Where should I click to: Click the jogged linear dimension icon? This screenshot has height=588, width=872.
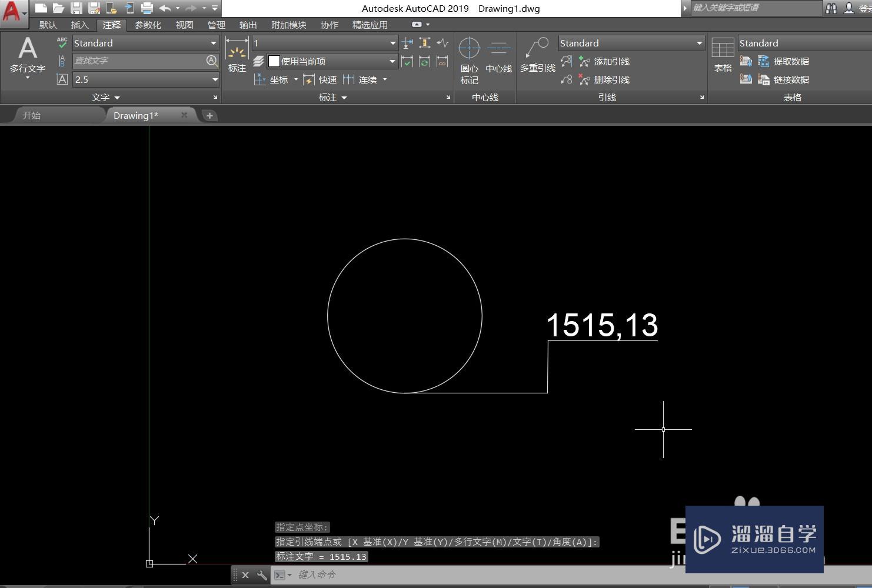[x=442, y=43]
